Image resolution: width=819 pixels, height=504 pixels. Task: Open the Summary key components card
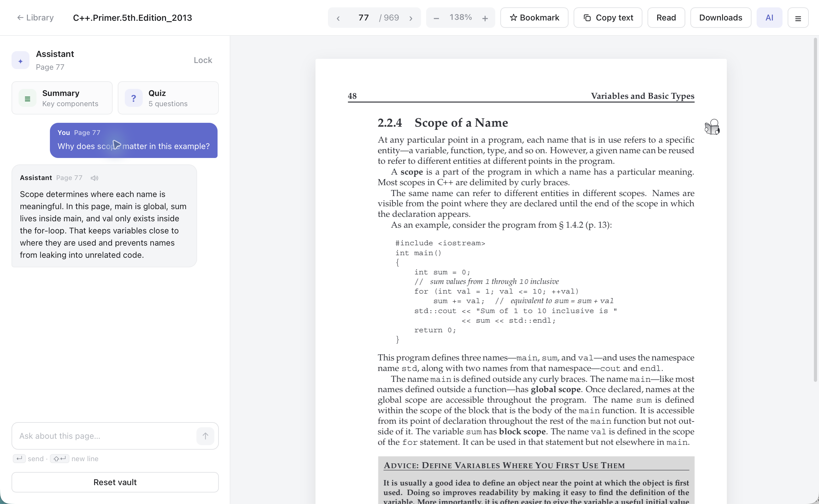click(x=62, y=98)
